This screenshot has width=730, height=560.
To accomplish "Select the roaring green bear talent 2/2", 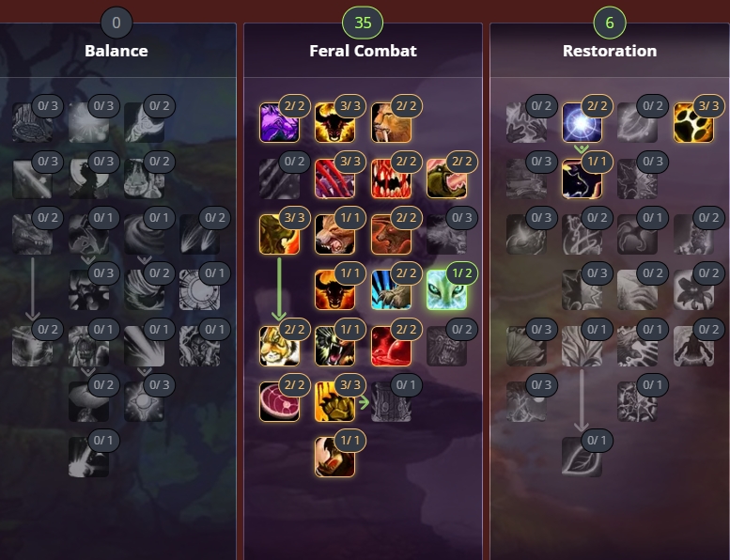I will 446,179.
